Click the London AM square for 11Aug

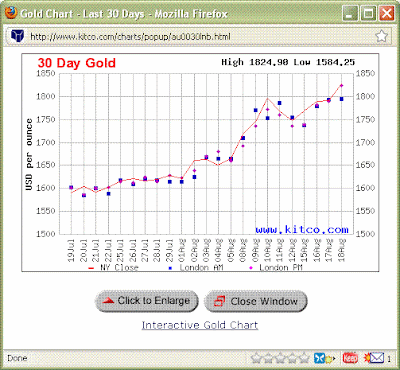click(279, 103)
